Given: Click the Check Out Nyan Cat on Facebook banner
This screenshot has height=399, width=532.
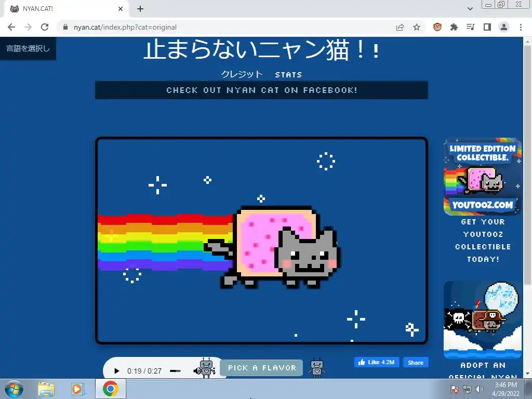Looking at the screenshot, I should 262,90.
